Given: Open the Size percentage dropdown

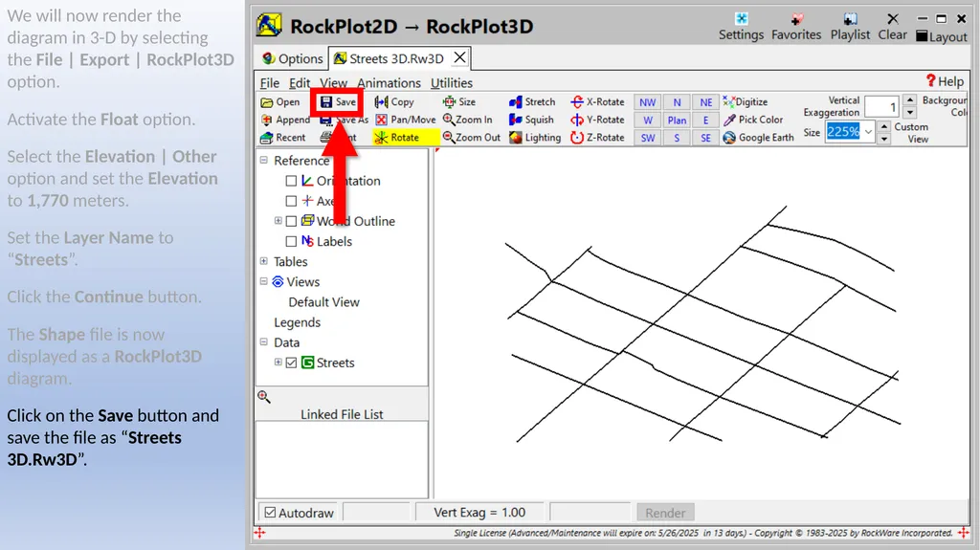Looking at the screenshot, I should 868,132.
